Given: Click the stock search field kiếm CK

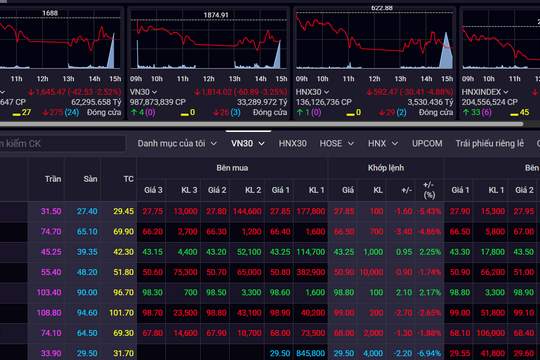Looking at the screenshot, I should (62, 143).
